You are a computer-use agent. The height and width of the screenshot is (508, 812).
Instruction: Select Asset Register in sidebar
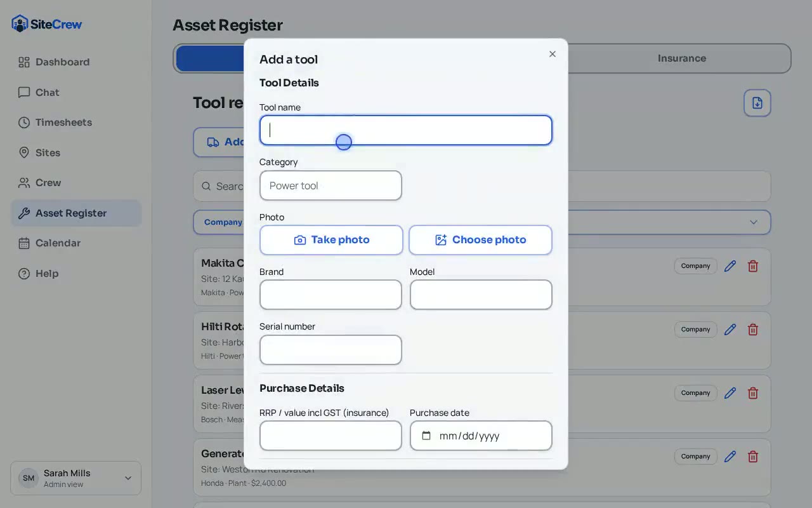coord(76,213)
